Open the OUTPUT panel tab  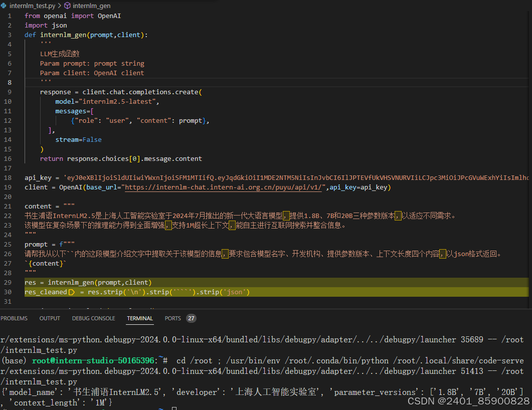click(49, 318)
